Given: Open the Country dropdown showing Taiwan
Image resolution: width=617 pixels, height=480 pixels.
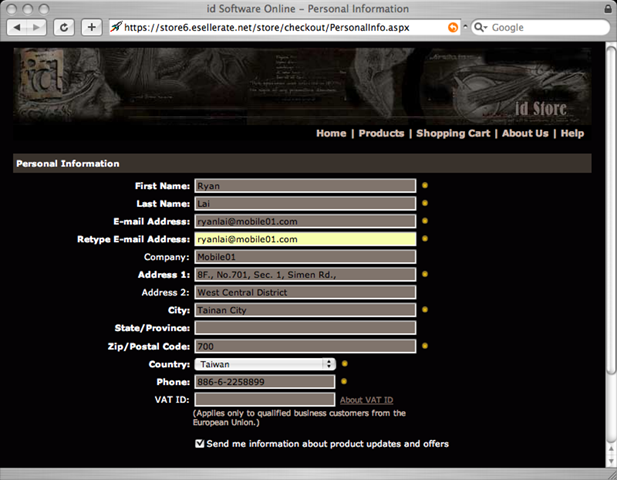Looking at the screenshot, I should [x=265, y=364].
